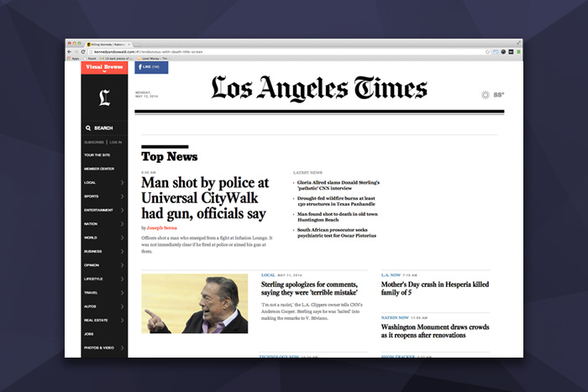Expand the Lifestyle section arrow
The width and height of the screenshot is (588, 392).
click(123, 279)
